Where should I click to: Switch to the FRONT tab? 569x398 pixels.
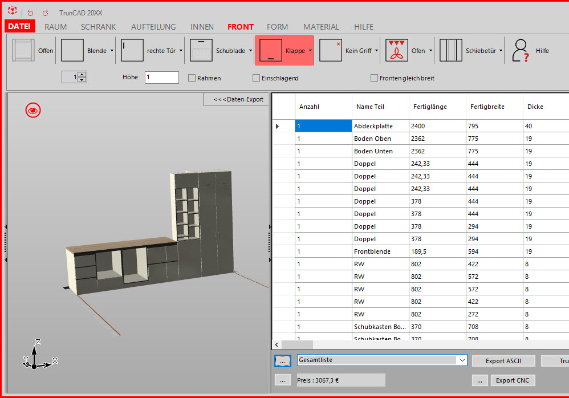(240, 27)
